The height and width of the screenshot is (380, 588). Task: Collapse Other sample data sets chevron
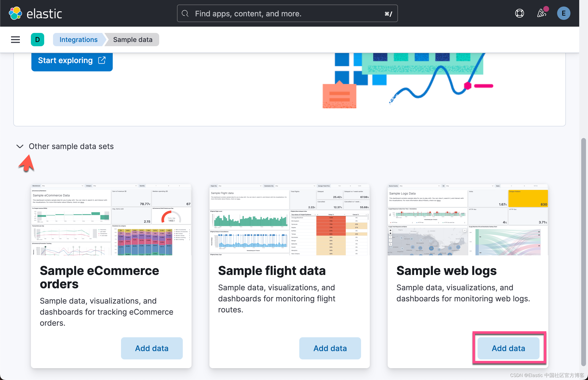[x=20, y=146]
